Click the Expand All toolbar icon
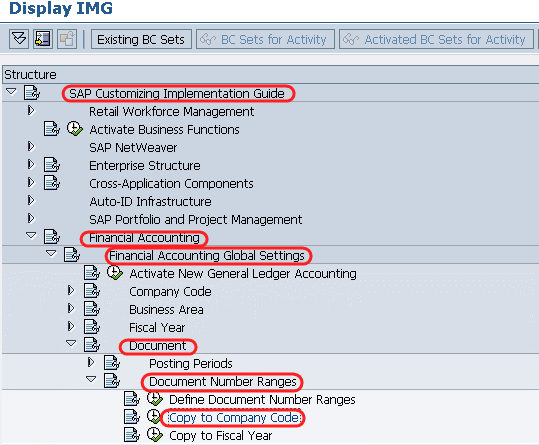The image size is (539, 445). pos(19,39)
